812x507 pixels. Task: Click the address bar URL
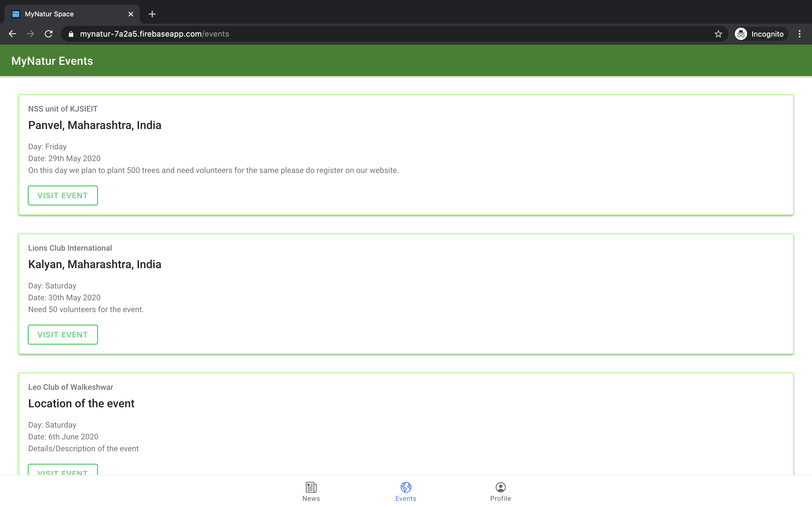[x=154, y=34]
